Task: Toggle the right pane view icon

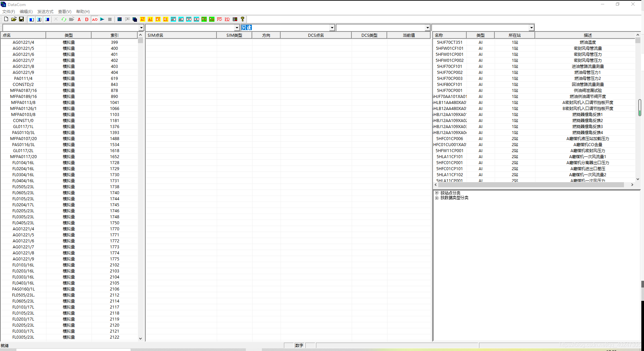Action: (47, 19)
